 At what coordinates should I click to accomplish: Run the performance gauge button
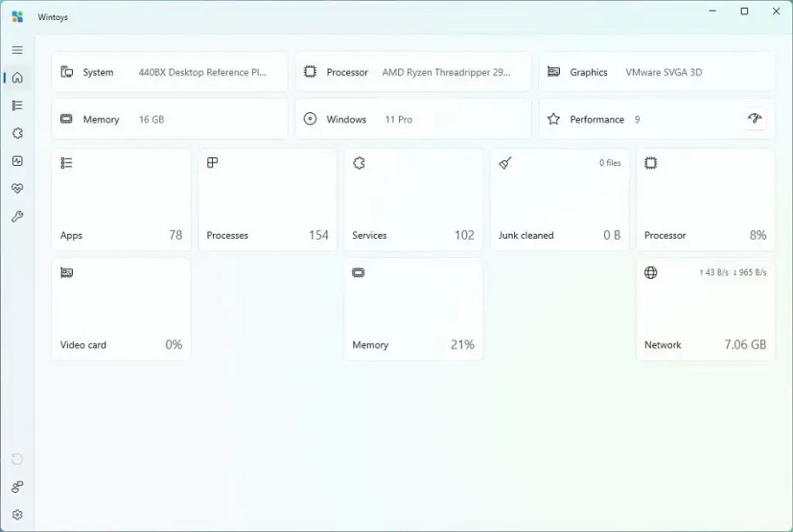(x=755, y=118)
